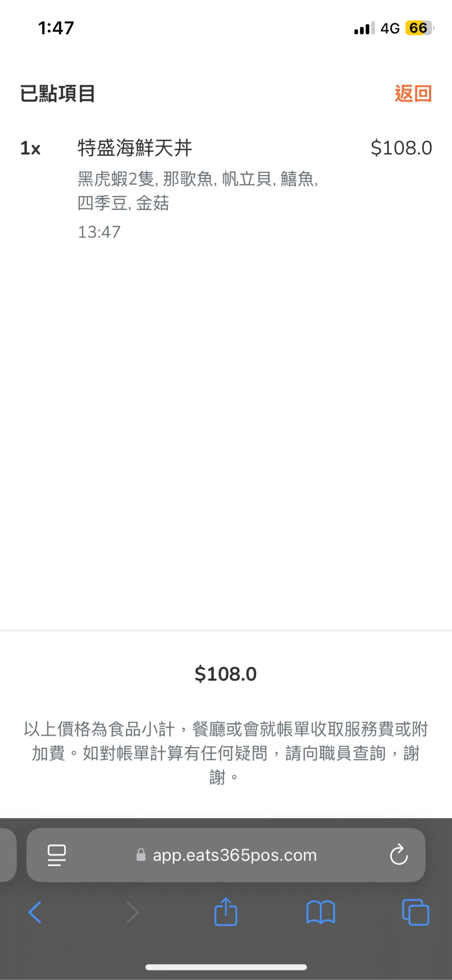
Task: Click Safari's forward arrow
Action: (132, 912)
